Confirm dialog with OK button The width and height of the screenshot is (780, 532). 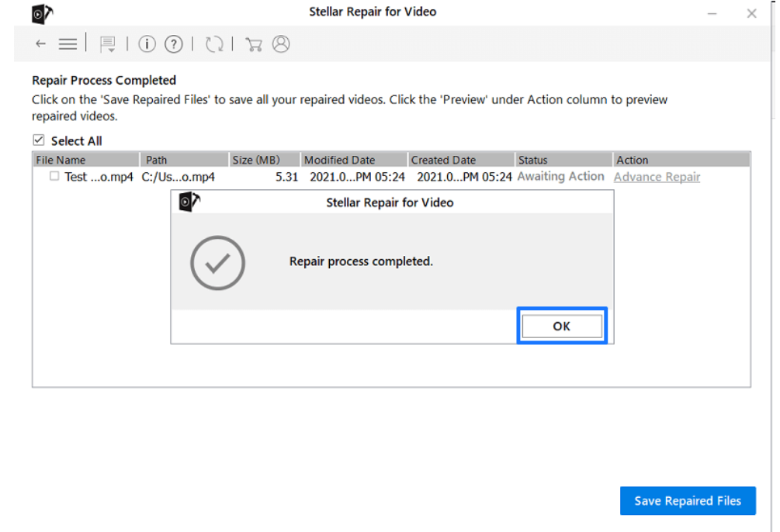562,326
